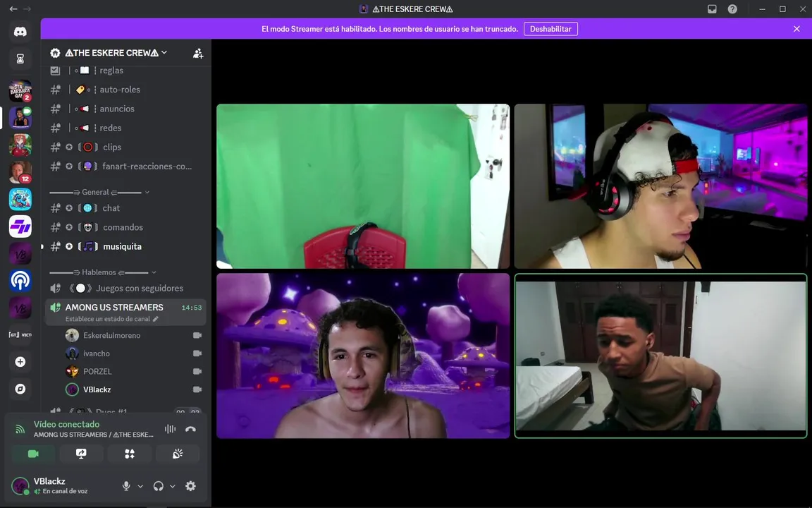The image size is (812, 508).
Task: Click camera icon next to VBlackz
Action: coord(197,389)
